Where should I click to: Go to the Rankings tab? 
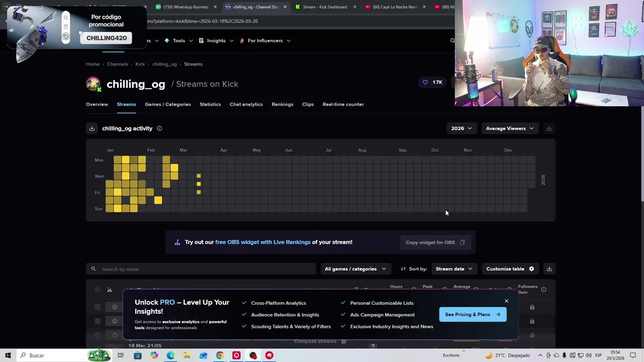pos(282,105)
